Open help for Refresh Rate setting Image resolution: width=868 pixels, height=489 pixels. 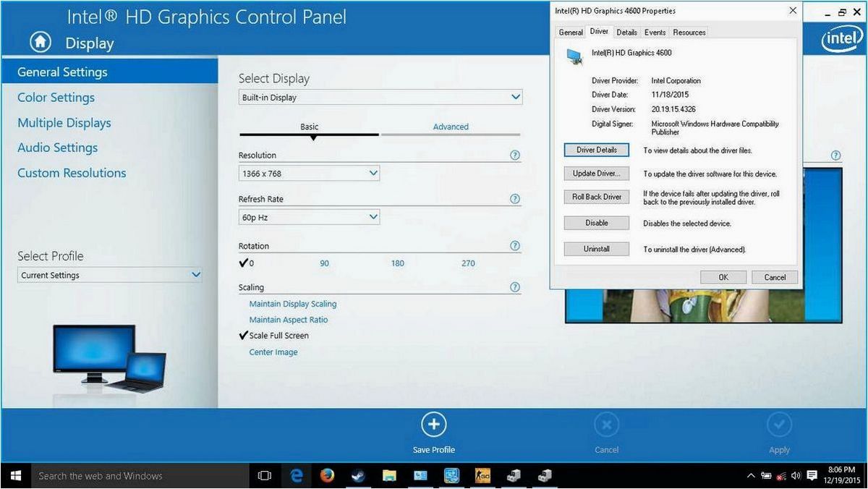[515, 199]
